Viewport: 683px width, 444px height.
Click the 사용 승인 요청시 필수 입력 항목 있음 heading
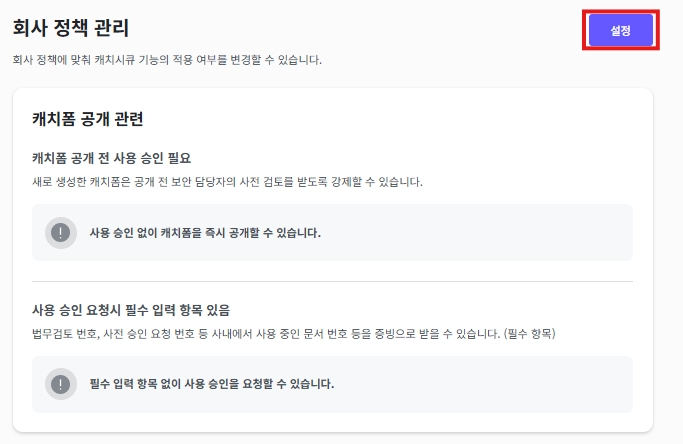click(132, 309)
